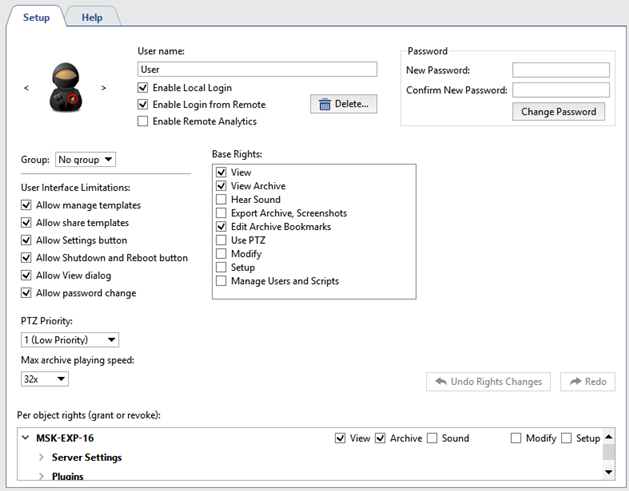629x491 pixels.
Task: Check Hear Sound in Base Rights
Action: tap(221, 200)
